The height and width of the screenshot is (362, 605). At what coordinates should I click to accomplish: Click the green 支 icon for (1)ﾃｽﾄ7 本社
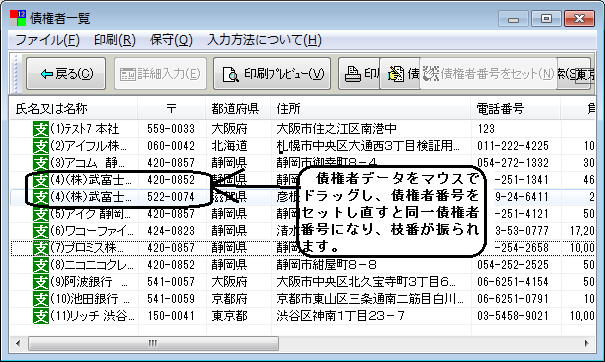pos(41,129)
